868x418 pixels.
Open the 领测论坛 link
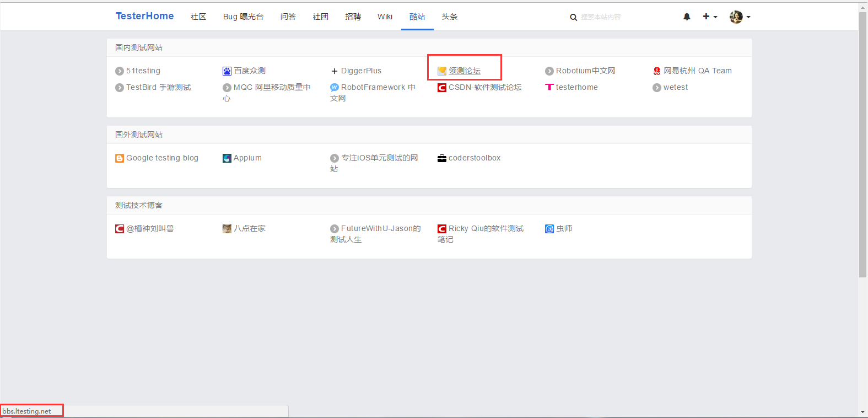coord(465,71)
